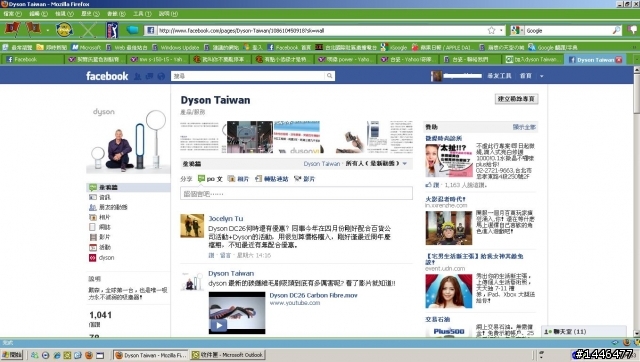Click the Facebook favicon in address bar
The width and height of the screenshot is (640, 362).
(150, 30)
